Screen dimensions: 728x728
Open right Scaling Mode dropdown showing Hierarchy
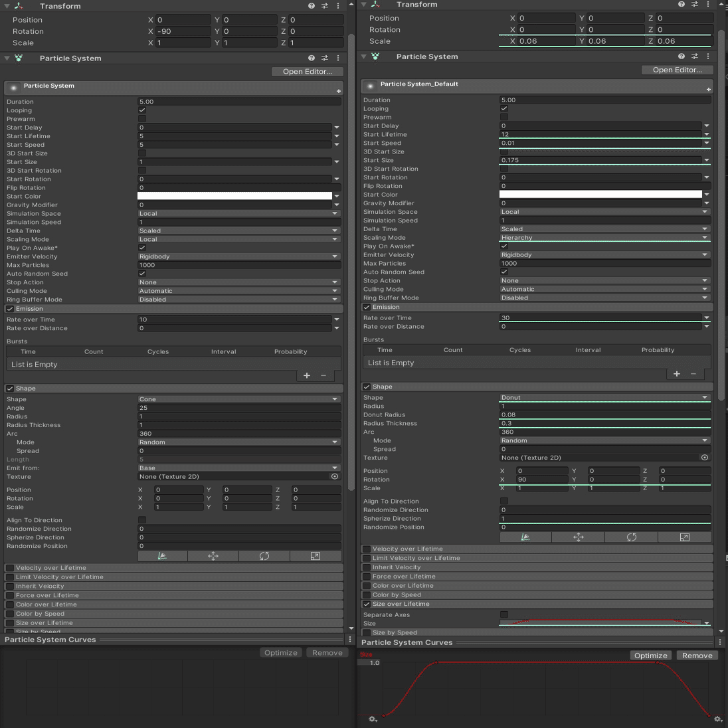pyautogui.click(x=605, y=237)
